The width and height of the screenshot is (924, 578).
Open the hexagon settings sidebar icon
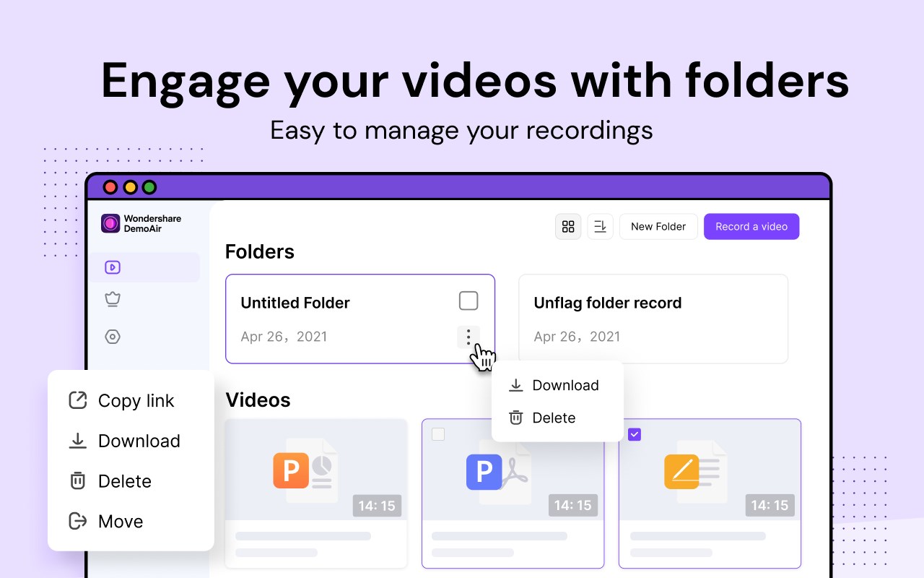112,337
